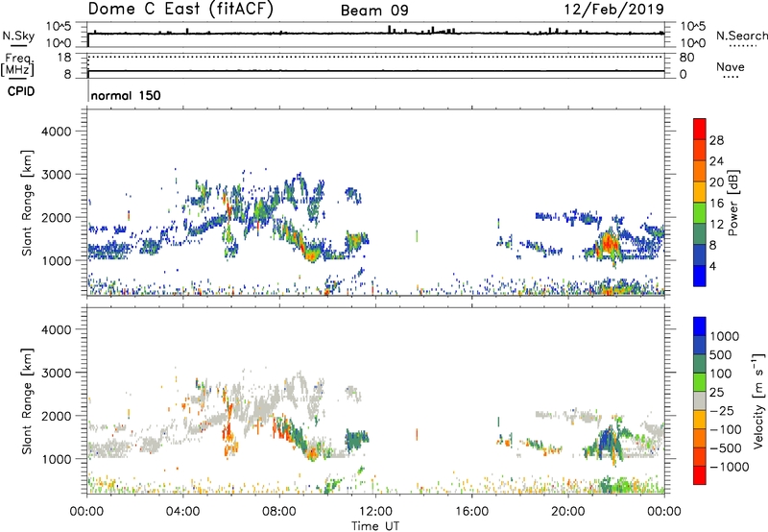
Task: Click 'Slant Range [km]' label on velocity panel
Action: 27,401
